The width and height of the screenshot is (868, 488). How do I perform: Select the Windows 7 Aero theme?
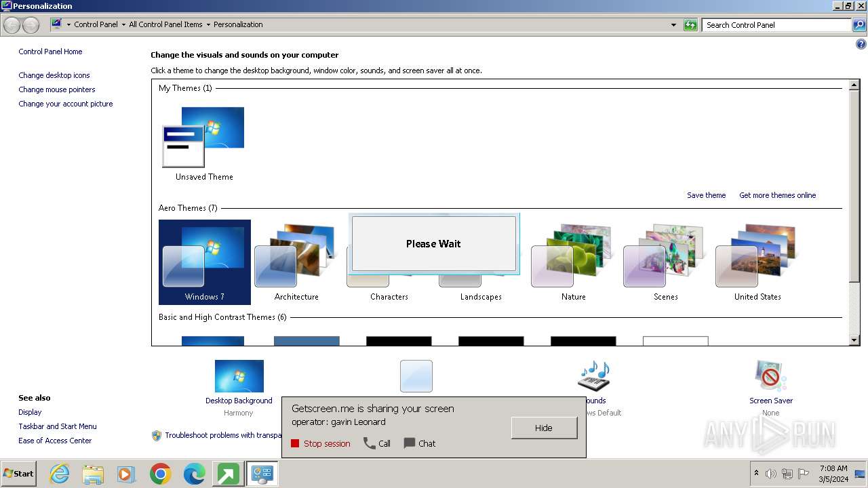(204, 262)
